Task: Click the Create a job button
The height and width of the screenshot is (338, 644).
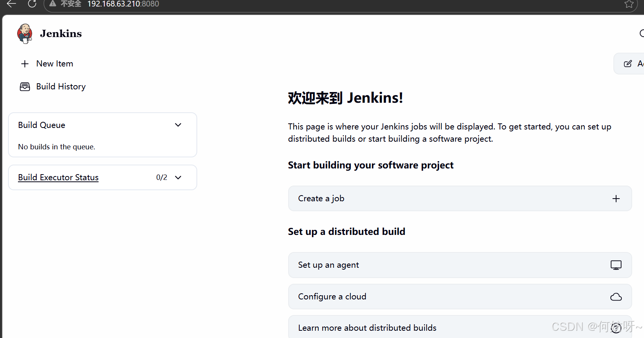Action: pyautogui.click(x=460, y=199)
